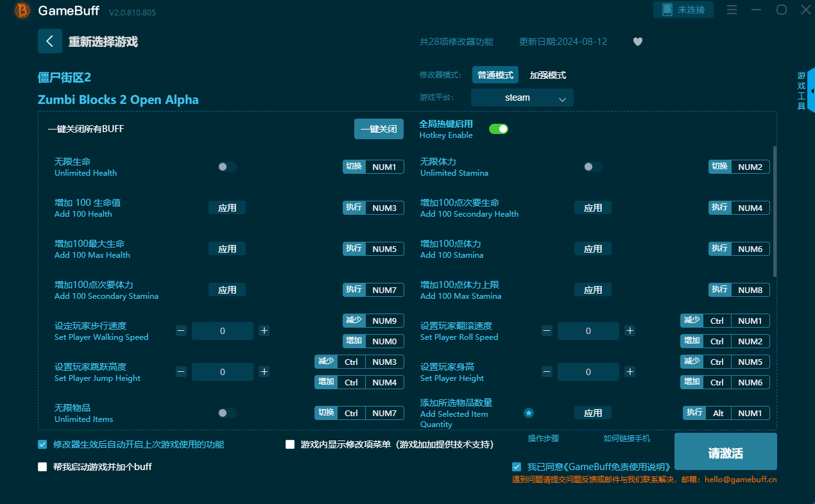
Task: Check the in-game cheat menu display checkbox
Action: pos(290,444)
